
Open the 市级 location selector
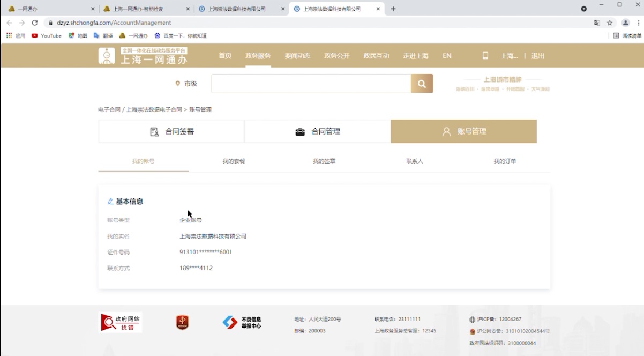coord(186,84)
